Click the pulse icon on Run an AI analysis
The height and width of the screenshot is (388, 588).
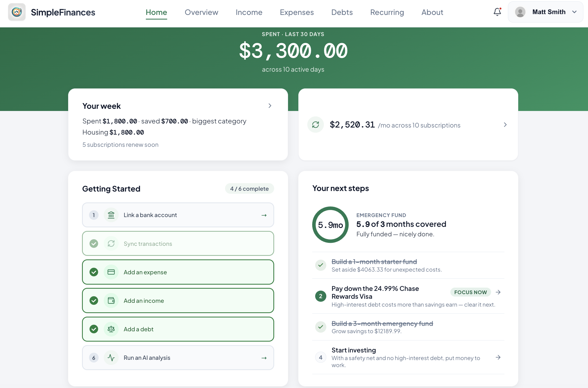(x=111, y=358)
